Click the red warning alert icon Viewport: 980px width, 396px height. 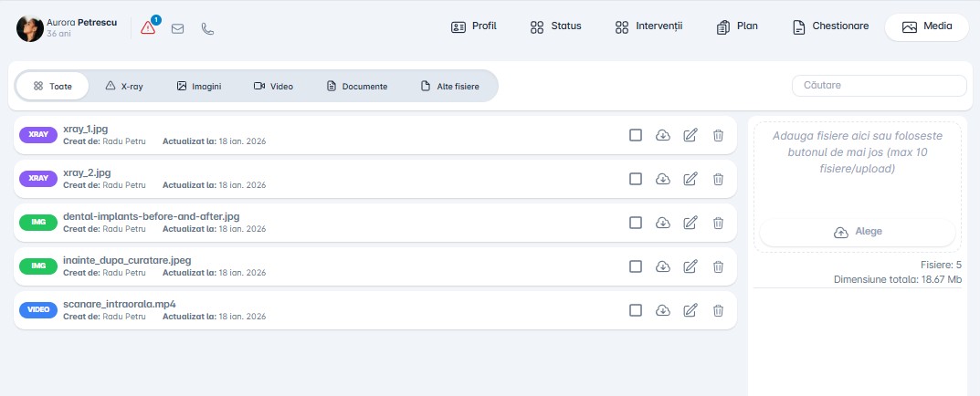tap(149, 27)
